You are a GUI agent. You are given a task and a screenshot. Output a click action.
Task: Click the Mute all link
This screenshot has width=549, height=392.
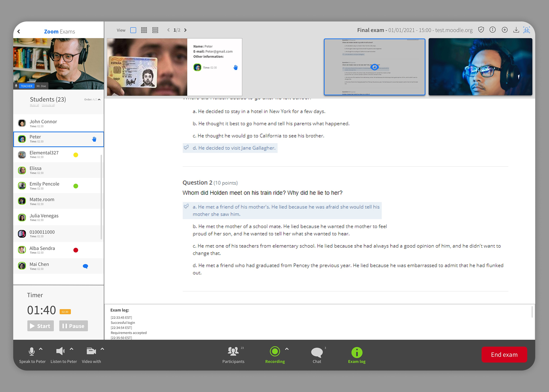pyautogui.click(x=34, y=105)
